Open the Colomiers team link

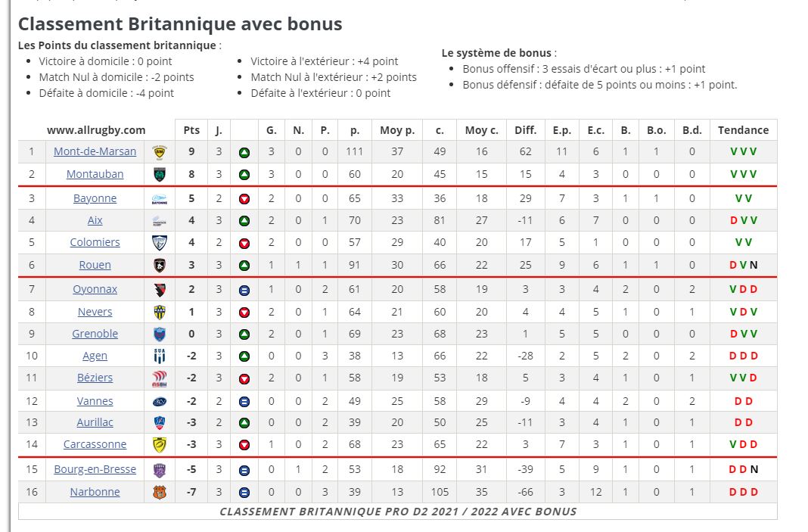(x=95, y=242)
